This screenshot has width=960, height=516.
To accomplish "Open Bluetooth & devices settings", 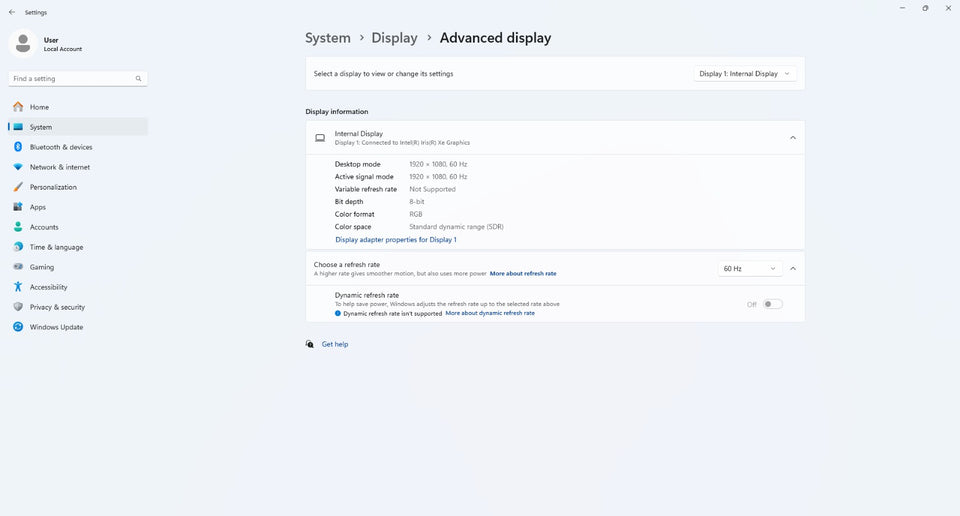I will [x=78, y=147].
